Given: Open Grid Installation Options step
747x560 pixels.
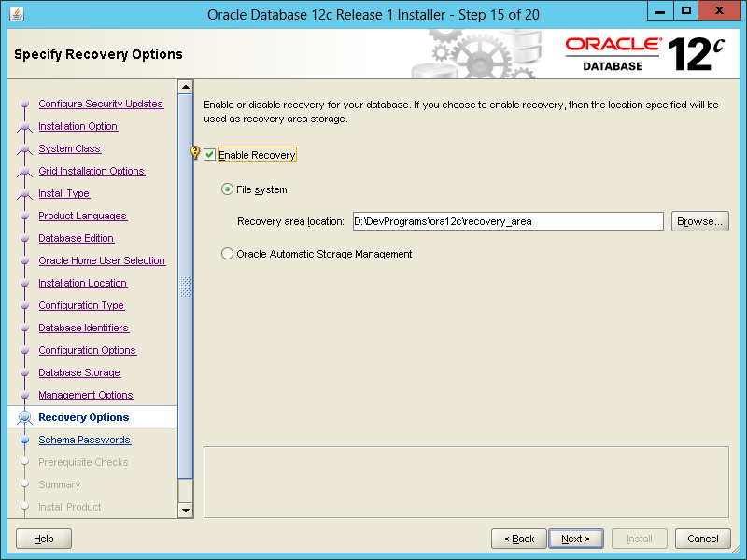Looking at the screenshot, I should point(92,171).
